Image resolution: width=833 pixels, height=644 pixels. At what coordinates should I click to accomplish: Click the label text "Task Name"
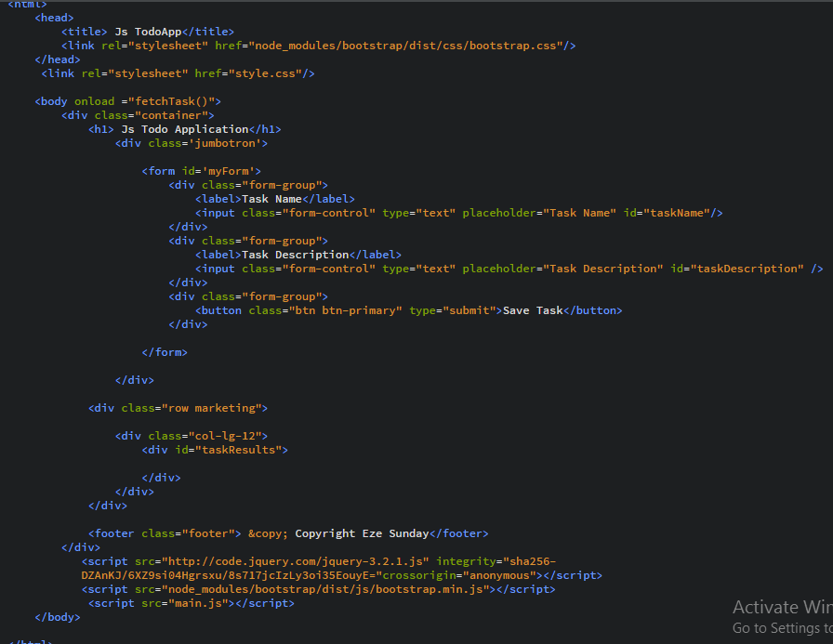tap(271, 199)
